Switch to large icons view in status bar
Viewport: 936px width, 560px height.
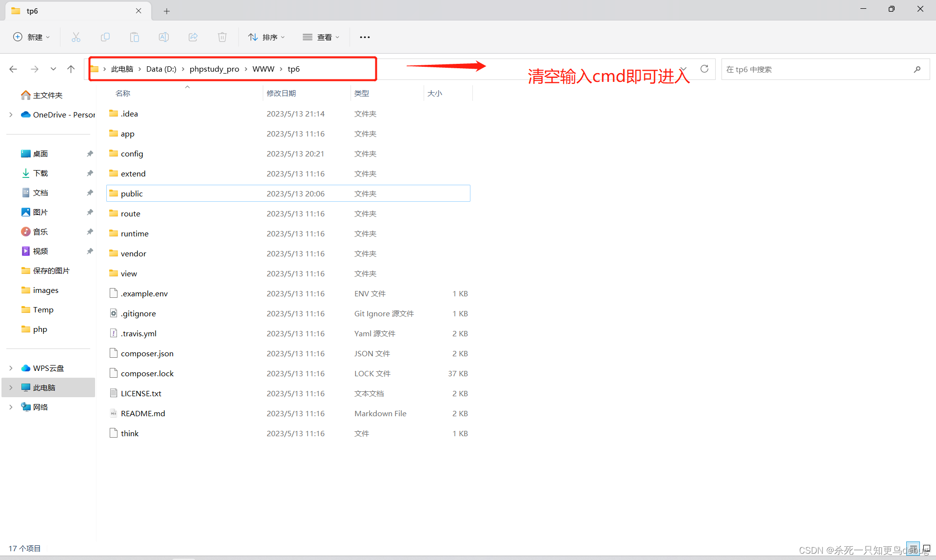[x=926, y=548]
